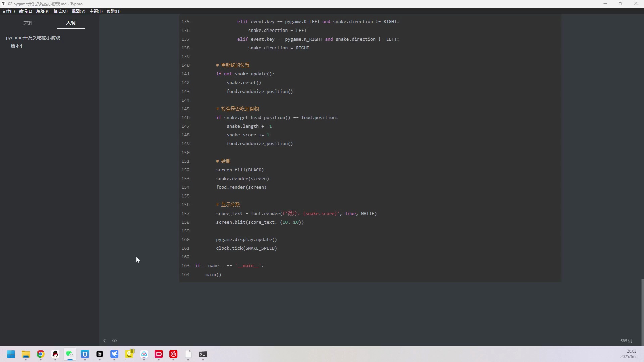This screenshot has width=644, height=362.
Task: Open the blue bird app in the taskbar
Action: 114,354
